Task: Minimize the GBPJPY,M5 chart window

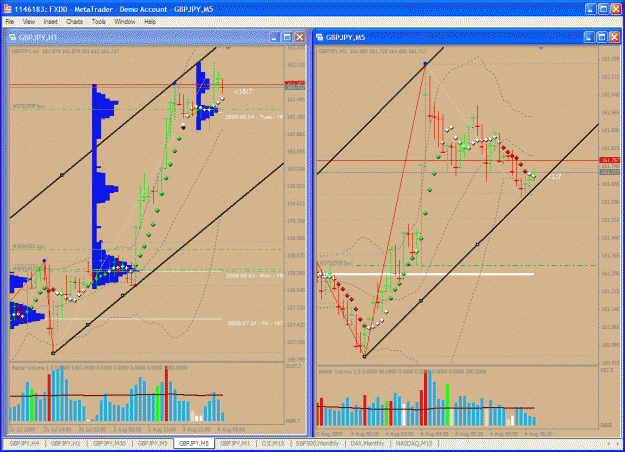Action: (x=589, y=37)
